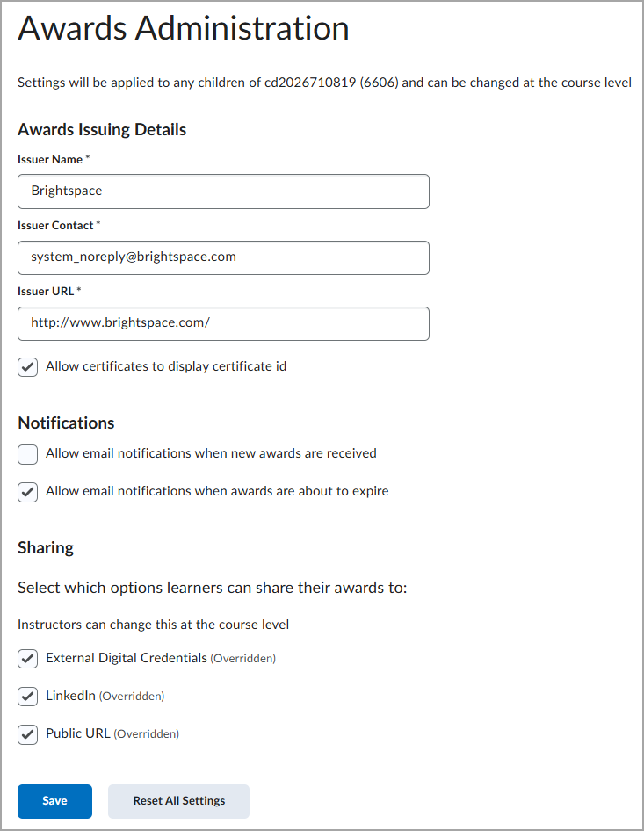Click the Save button
Image resolution: width=644 pixels, height=831 pixels.
(54, 801)
